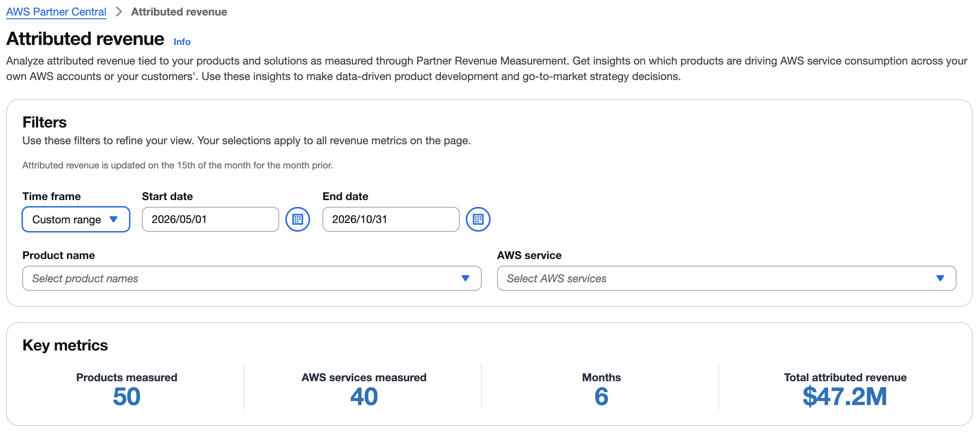Screen dimensions: 980x433
Task: Click the Attributed revenue page title
Action: coord(85,39)
